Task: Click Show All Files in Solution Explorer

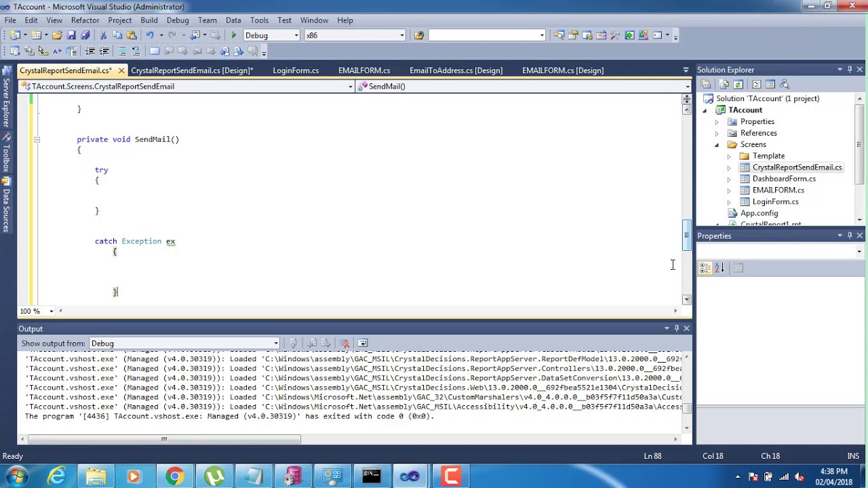Action: pyautogui.click(x=724, y=84)
